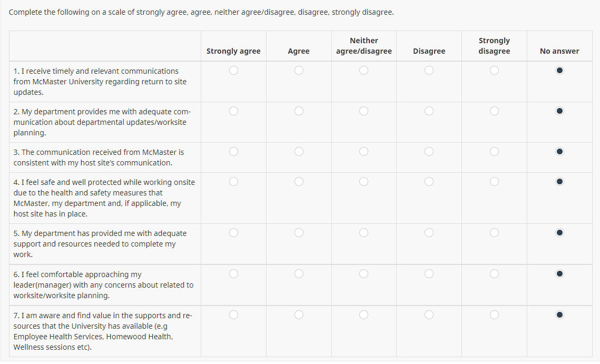Mark Disagree for department communication statement 2
The image size is (600, 364).
[429, 111]
